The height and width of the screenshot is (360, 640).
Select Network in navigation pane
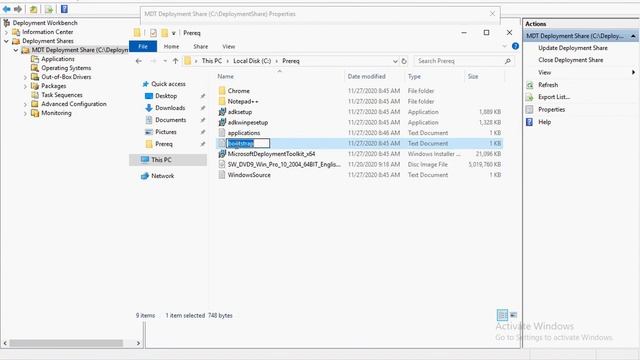click(162, 176)
